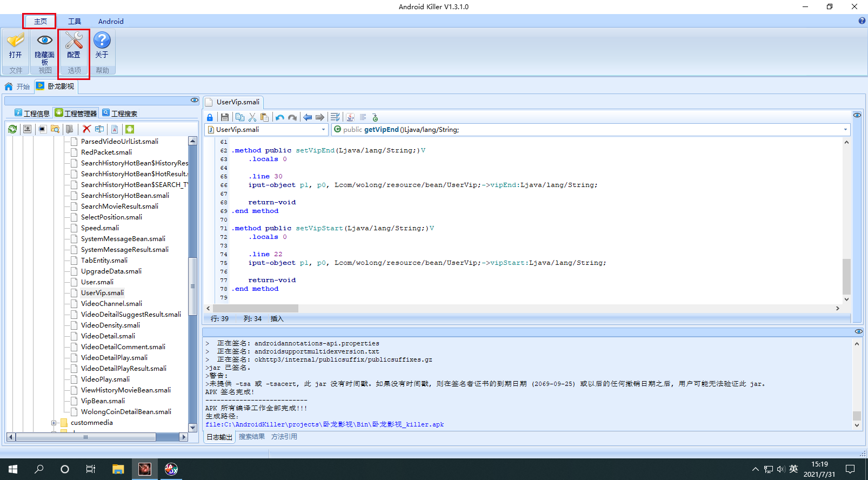Click the save floppy disk icon
This screenshot has height=480, width=868.
click(225, 117)
